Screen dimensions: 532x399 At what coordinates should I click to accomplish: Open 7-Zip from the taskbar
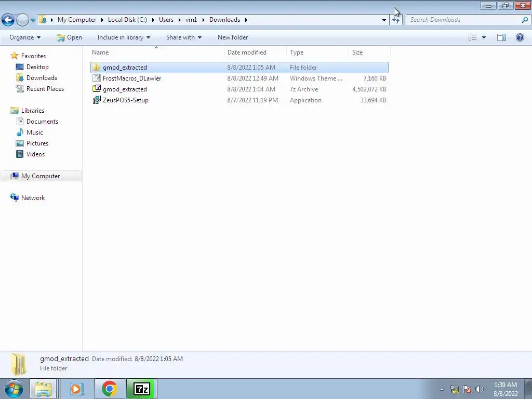pos(142,389)
